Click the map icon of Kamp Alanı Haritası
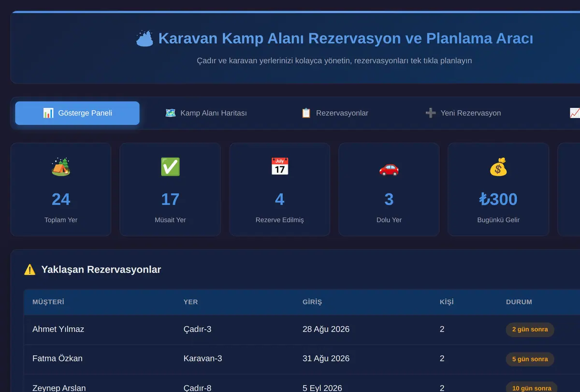This screenshot has height=392, width=580. coord(171,113)
